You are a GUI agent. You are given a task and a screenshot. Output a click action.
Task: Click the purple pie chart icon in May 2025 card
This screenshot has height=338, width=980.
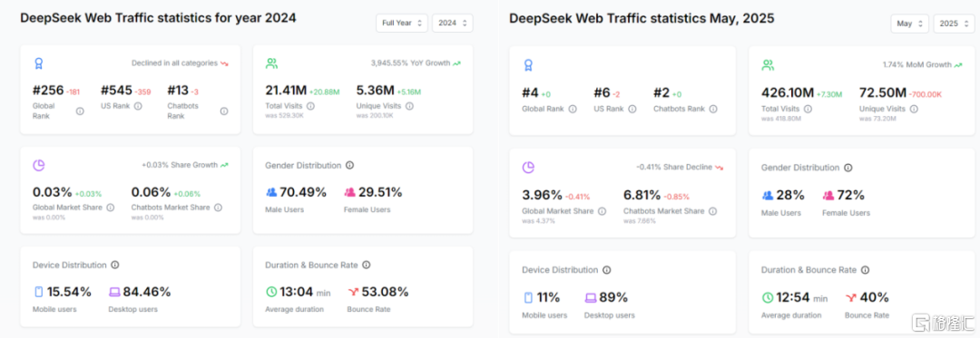tap(528, 167)
